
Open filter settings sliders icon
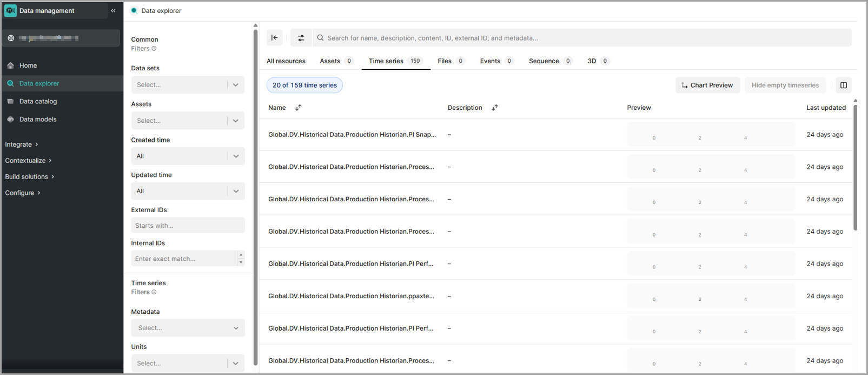coord(301,38)
